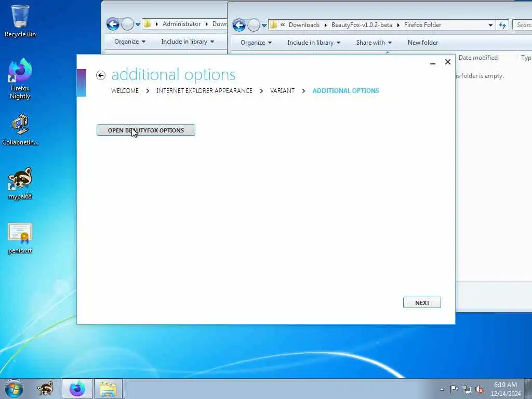
Task: Click the Firefox Nightly taskbar icon
Action: (x=77, y=389)
